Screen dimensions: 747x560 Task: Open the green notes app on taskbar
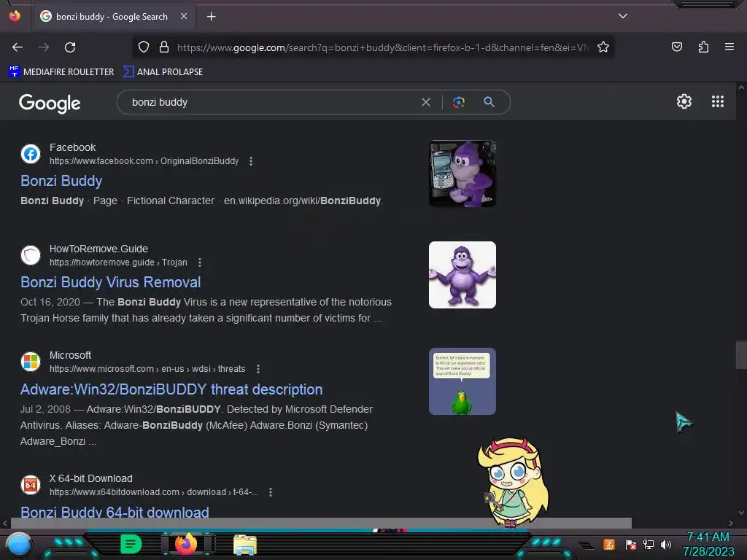131,544
